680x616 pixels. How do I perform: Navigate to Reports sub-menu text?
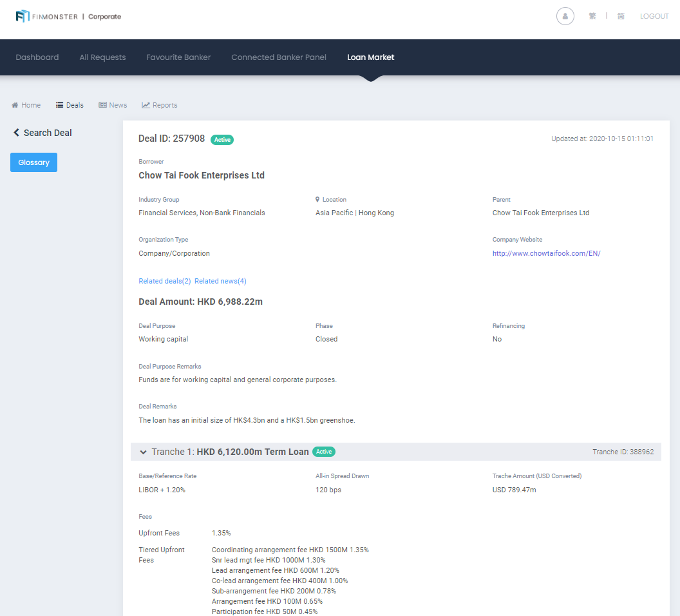(165, 105)
